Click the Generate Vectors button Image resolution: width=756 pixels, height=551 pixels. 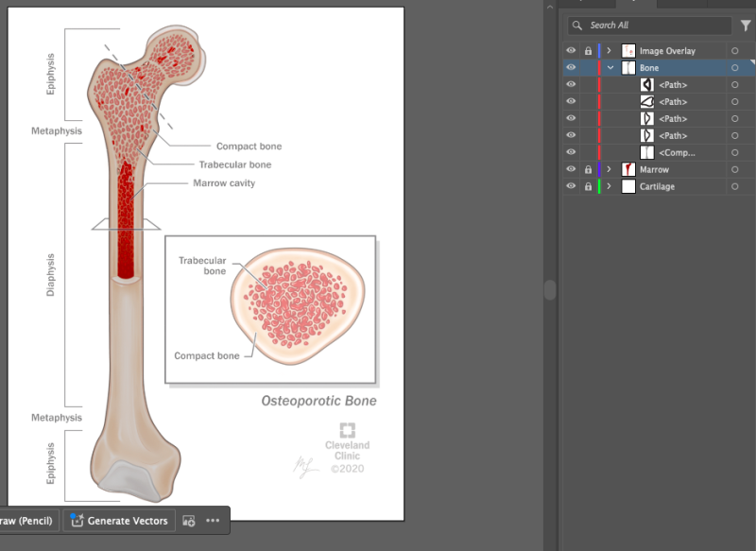point(120,521)
